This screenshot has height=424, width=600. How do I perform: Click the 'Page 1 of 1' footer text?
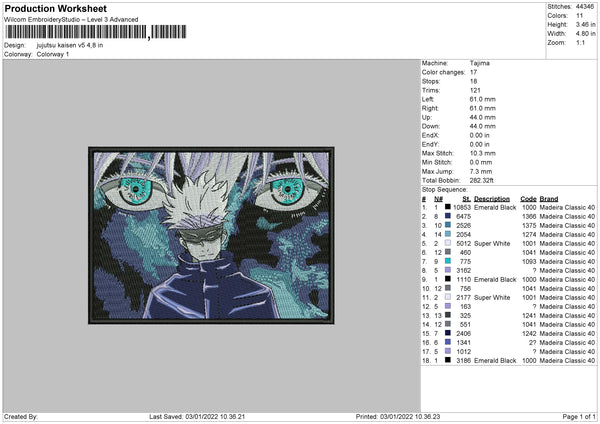[579, 417]
